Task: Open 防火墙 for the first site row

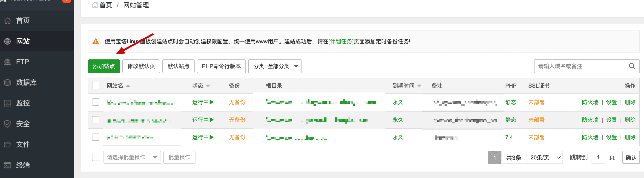Action: click(x=590, y=102)
